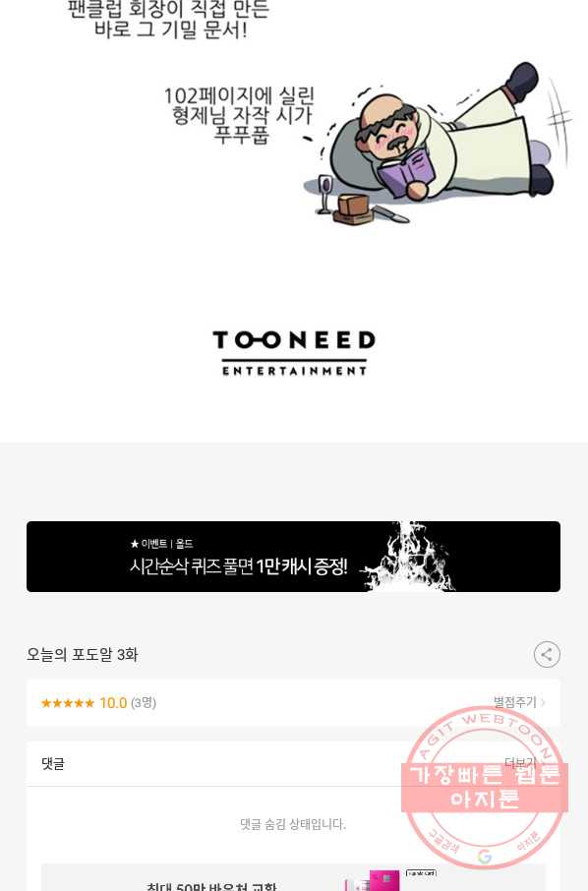This screenshot has height=891, width=588.
Task: Click the 10.0 rating score
Action: (113, 703)
